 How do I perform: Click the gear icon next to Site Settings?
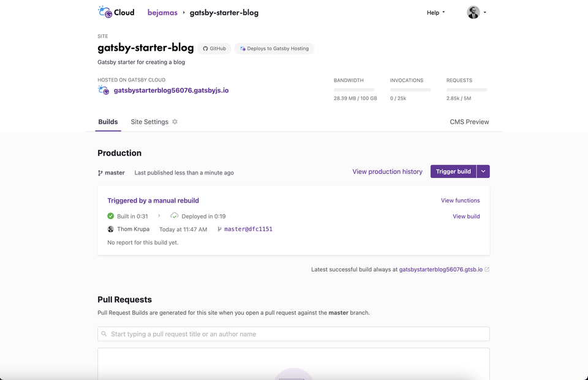click(x=175, y=121)
